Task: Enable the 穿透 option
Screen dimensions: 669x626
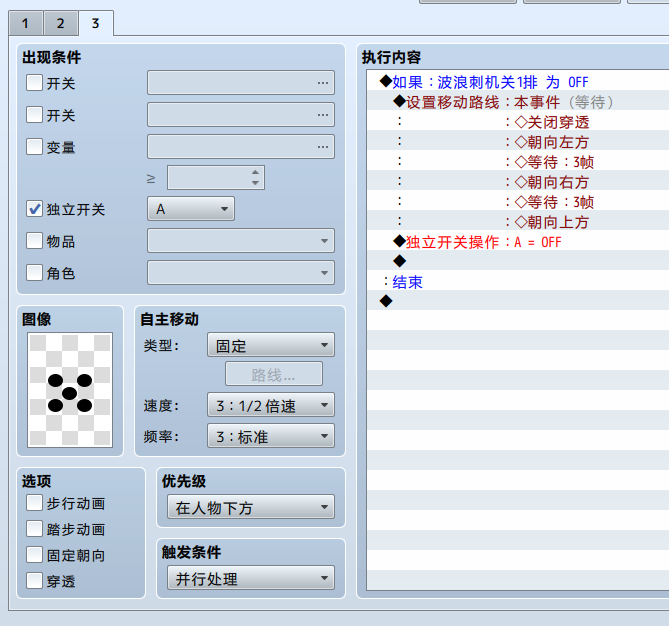Action: tap(34, 581)
